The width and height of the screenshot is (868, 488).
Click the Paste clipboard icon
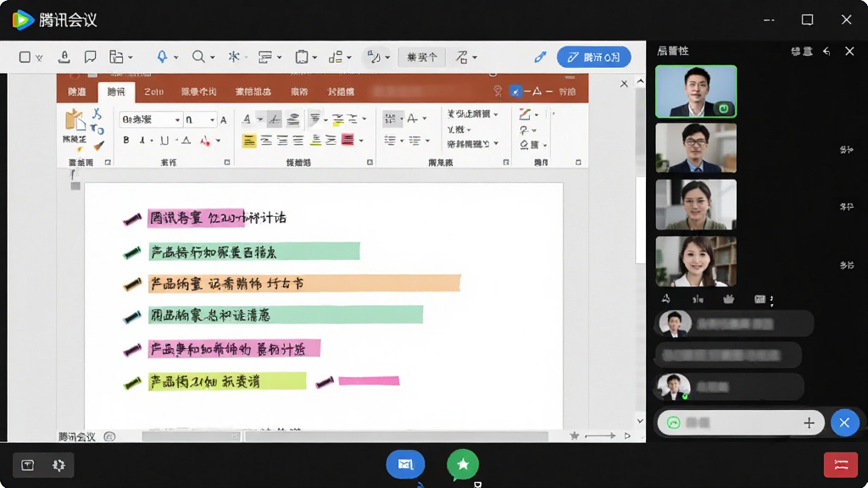74,120
